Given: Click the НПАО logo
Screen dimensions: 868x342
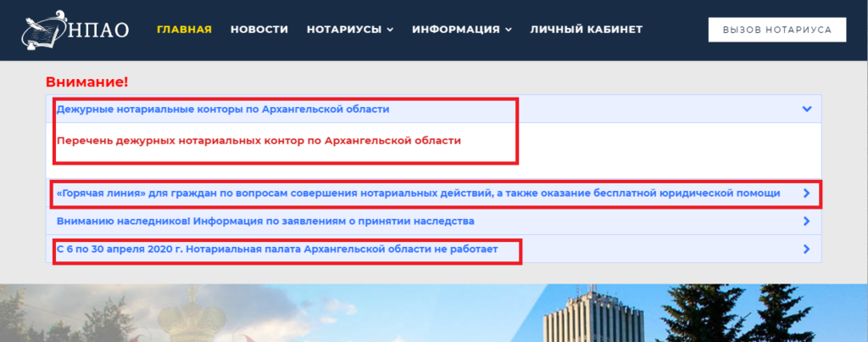Looking at the screenshot, I should 75,30.
